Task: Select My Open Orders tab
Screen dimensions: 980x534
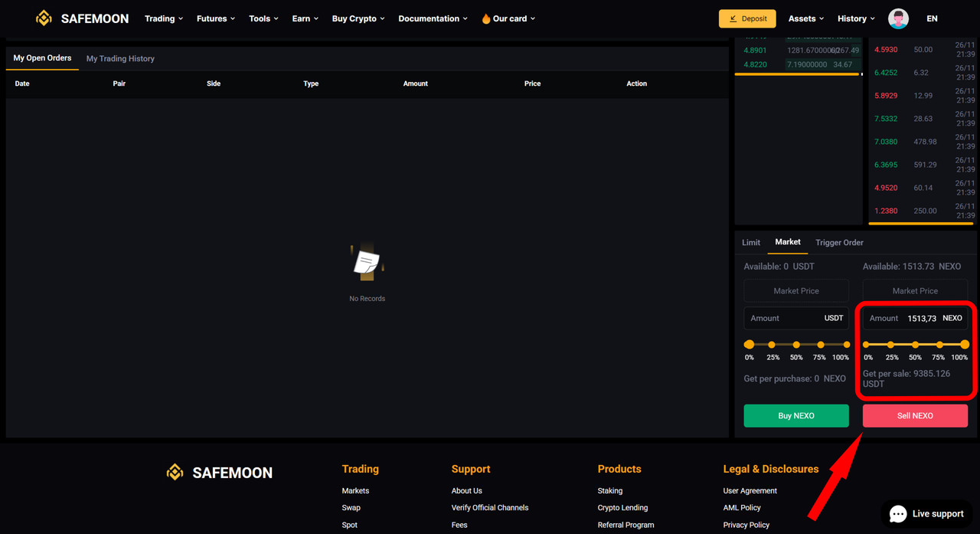Action: (42, 58)
